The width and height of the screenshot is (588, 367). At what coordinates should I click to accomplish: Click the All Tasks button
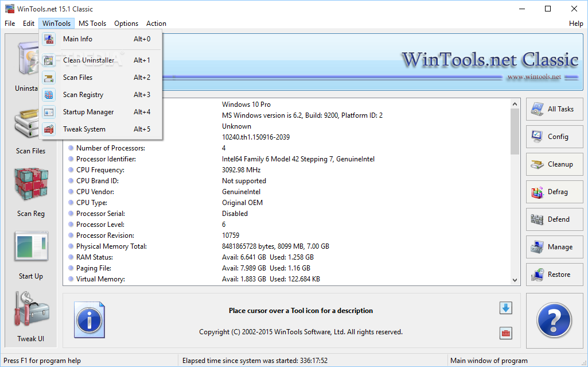click(x=554, y=109)
